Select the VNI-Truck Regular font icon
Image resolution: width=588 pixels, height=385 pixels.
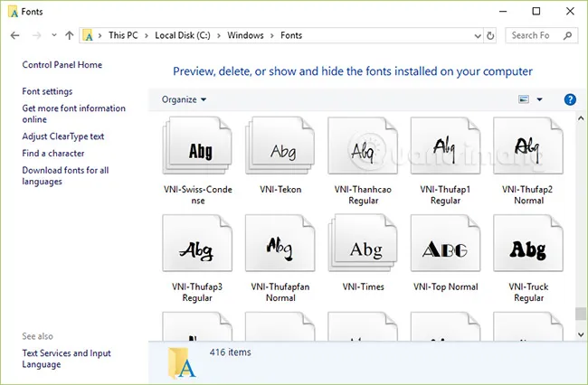coord(528,243)
